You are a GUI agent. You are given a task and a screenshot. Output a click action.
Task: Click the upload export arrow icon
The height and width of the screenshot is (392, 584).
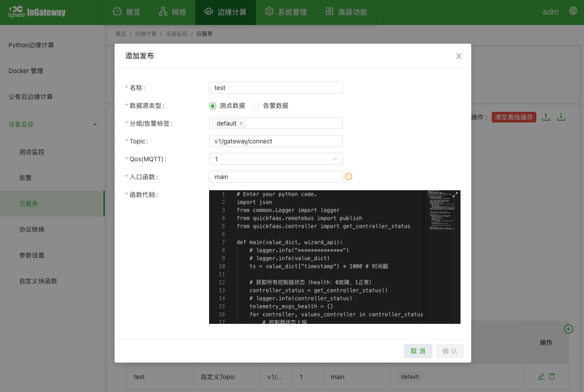(x=546, y=117)
